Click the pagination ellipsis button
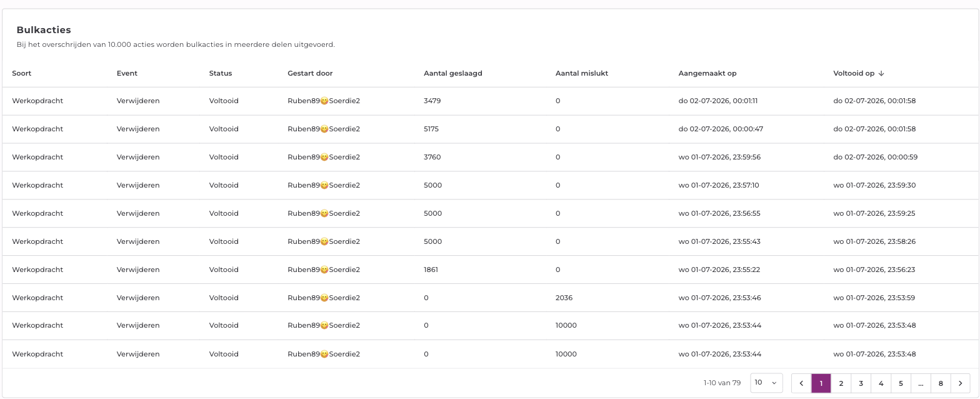Image resolution: width=980 pixels, height=399 pixels. click(x=921, y=383)
